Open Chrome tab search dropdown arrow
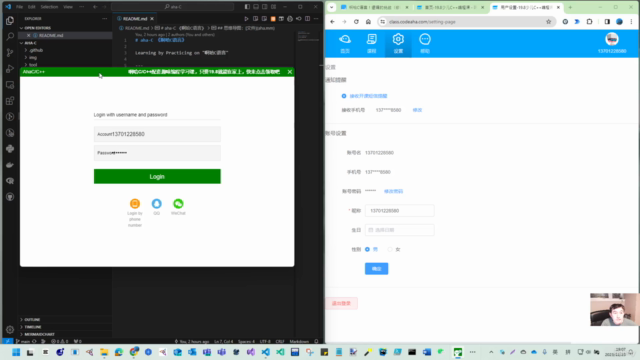The width and height of the screenshot is (640, 360). tap(331, 7)
